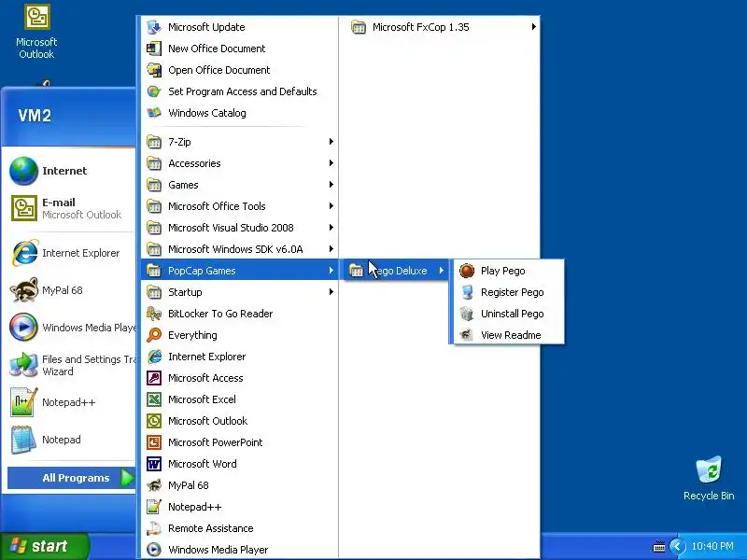The image size is (747, 560).
Task: Click the pinned Internet globe icon
Action: pyautogui.click(x=24, y=171)
